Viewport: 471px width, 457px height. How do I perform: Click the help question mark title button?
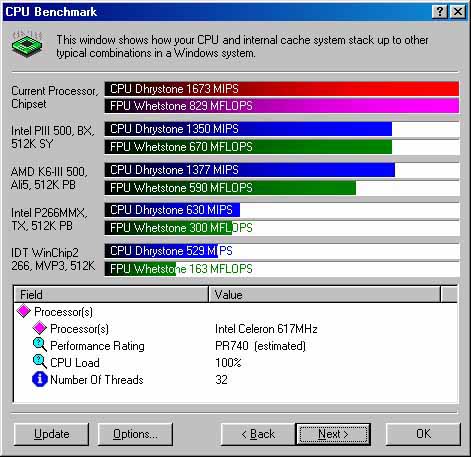(x=439, y=12)
